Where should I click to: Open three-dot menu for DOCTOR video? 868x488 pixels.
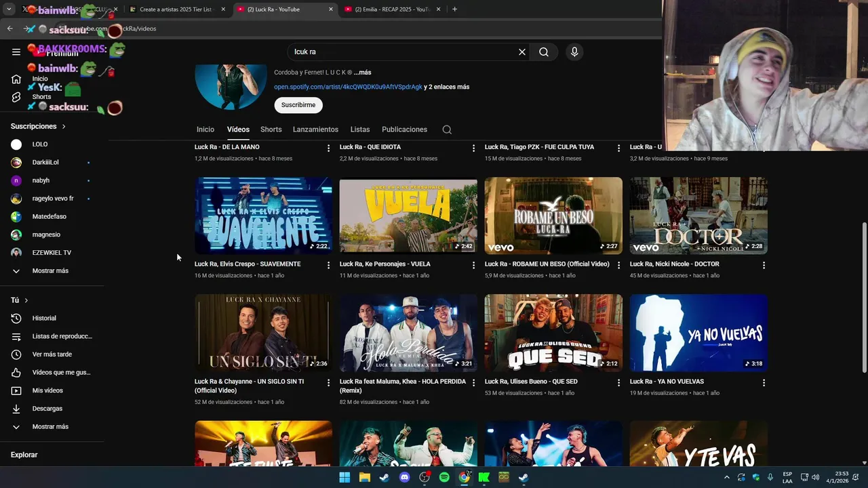click(764, 265)
